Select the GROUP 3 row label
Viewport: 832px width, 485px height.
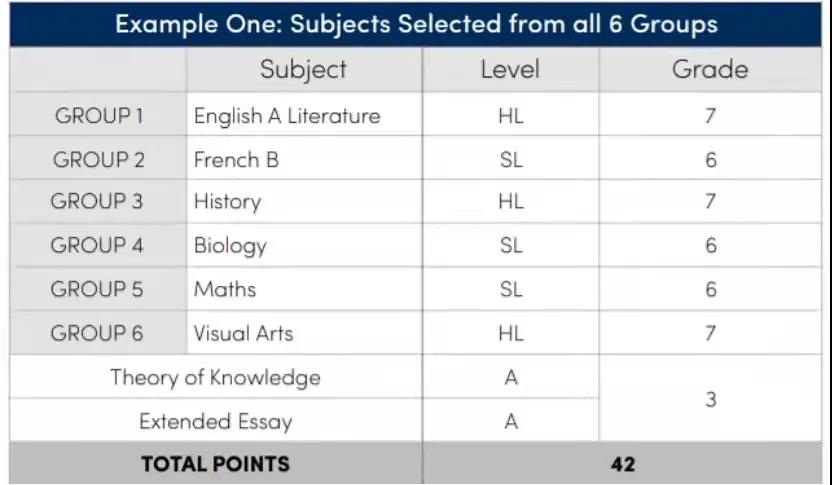(x=98, y=202)
